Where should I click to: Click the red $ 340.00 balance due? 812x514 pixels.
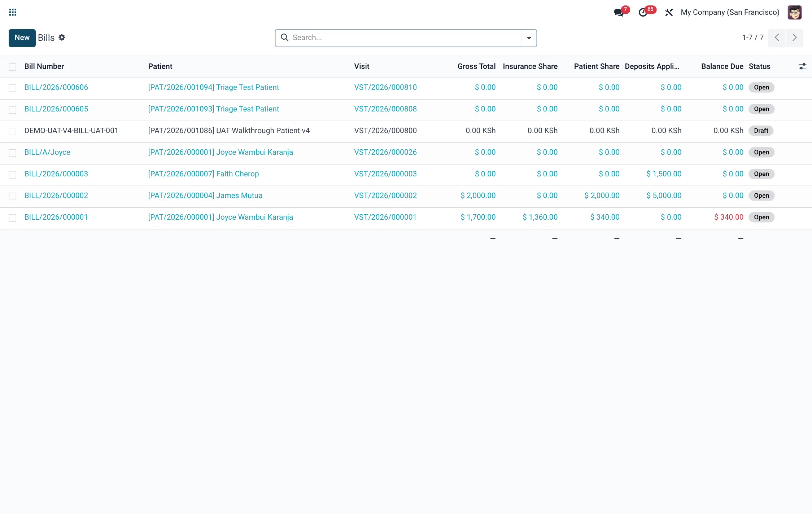(729, 217)
